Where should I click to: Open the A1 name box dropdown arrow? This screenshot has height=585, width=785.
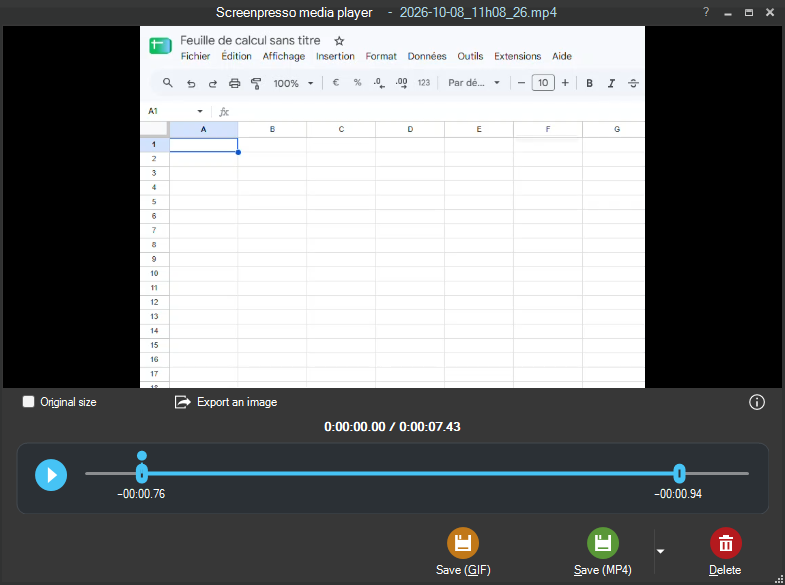pyautogui.click(x=200, y=111)
